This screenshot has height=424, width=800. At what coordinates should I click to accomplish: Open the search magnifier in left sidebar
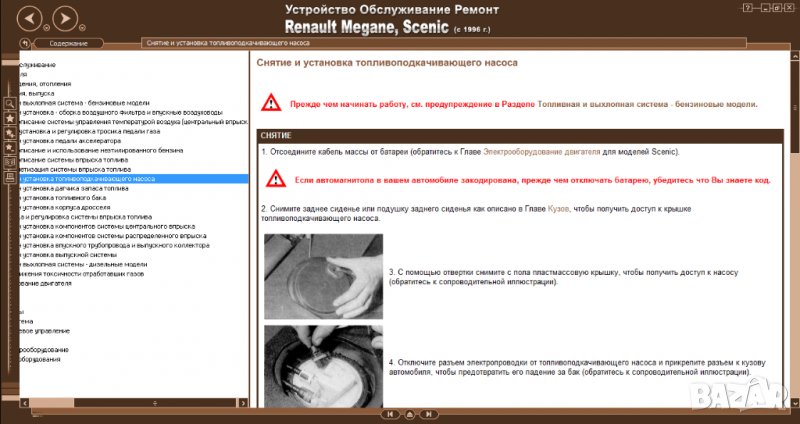[x=10, y=103]
